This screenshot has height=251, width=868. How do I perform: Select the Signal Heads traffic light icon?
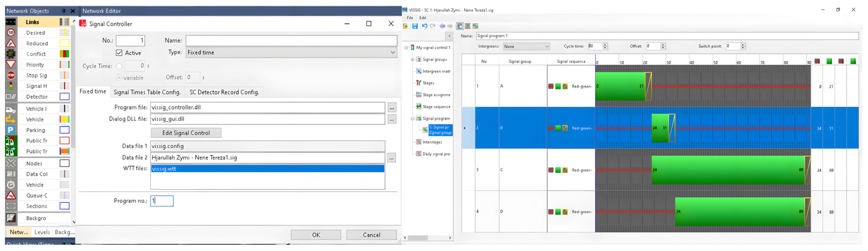11,86
